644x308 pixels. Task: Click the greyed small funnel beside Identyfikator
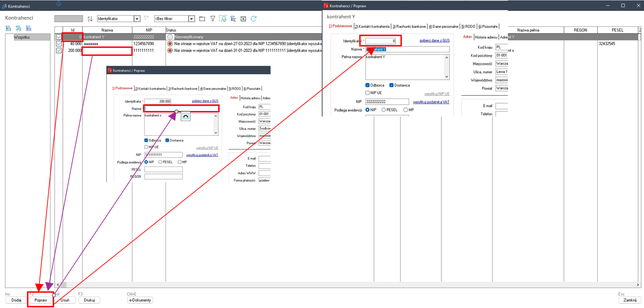click(146, 18)
